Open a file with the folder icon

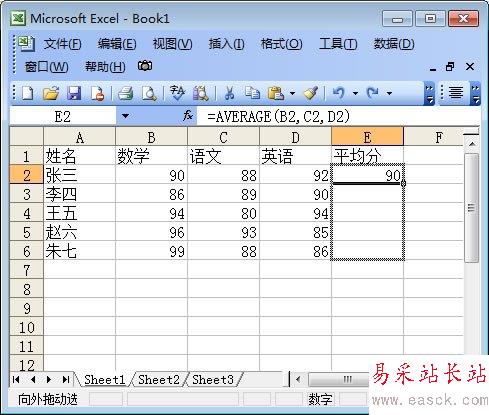point(51,93)
